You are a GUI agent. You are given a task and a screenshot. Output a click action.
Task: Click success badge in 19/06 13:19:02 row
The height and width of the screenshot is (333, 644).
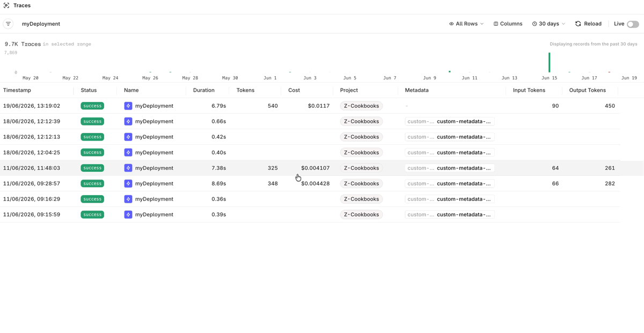(92, 106)
